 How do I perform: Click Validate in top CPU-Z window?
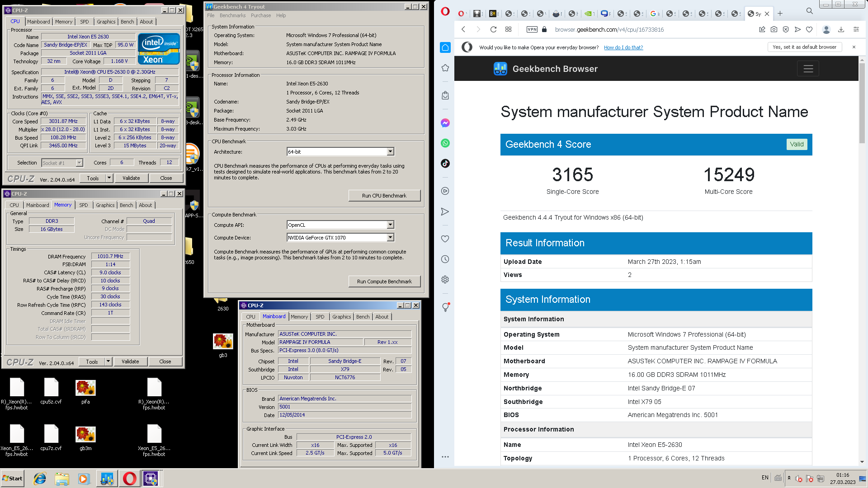131,178
